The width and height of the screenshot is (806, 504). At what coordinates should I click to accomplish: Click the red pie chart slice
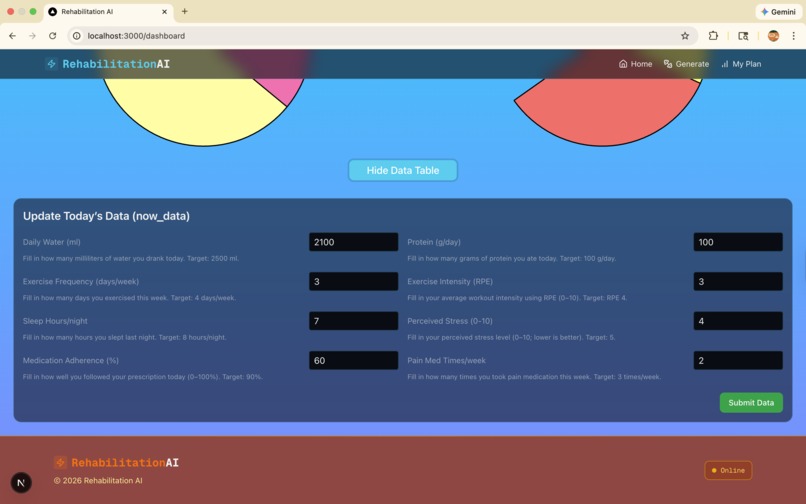[607, 113]
